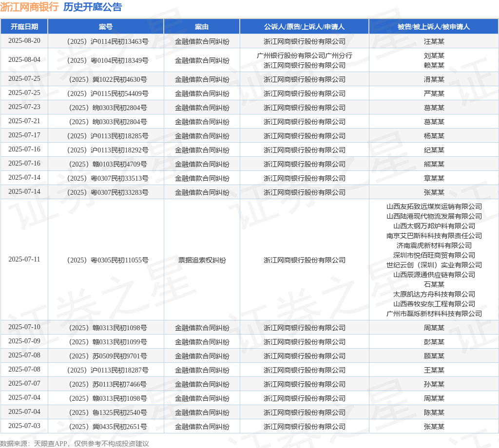The height and width of the screenshot is (448, 499).
Task: Select the date 2025-07-07
Action: coord(24,383)
